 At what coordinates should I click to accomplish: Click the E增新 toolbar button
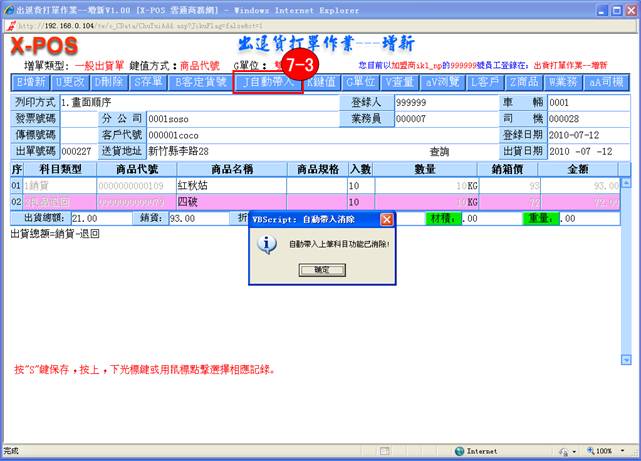pyautogui.click(x=31, y=82)
